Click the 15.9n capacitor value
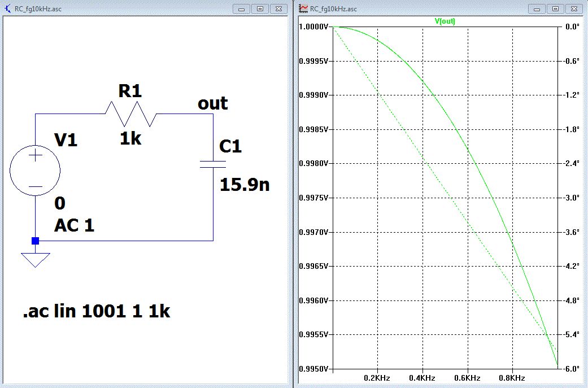The width and height of the screenshot is (588, 388). tap(245, 185)
